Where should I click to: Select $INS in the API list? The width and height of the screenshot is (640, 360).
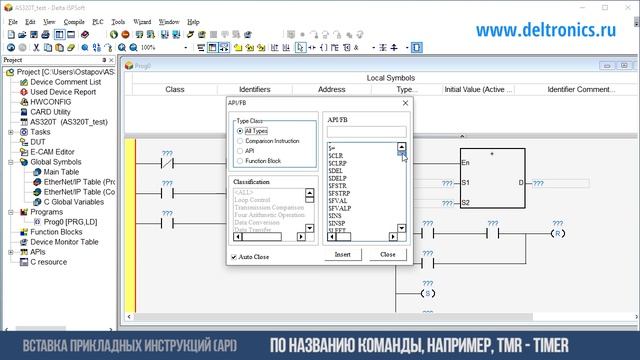click(x=335, y=216)
